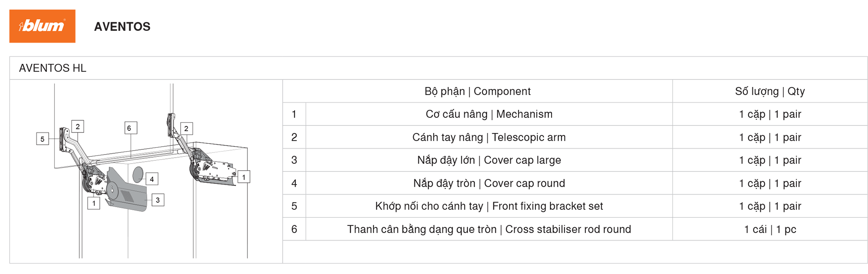Click the orange Blum logo
The width and height of the screenshot is (868, 274).
pyautogui.click(x=42, y=26)
